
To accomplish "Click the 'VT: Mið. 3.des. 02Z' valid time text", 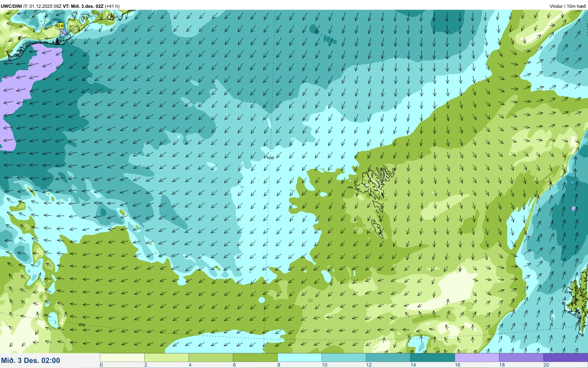I will 83,6.
